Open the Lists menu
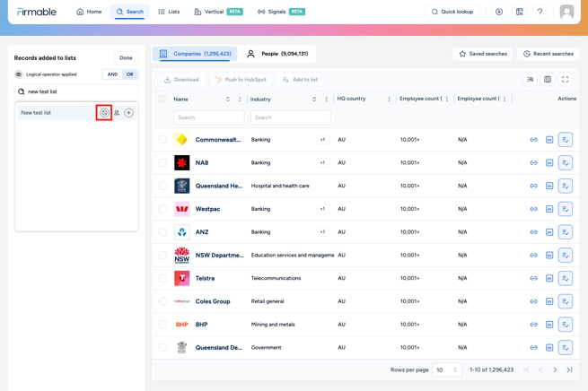The height and width of the screenshot is (391, 588). (169, 12)
